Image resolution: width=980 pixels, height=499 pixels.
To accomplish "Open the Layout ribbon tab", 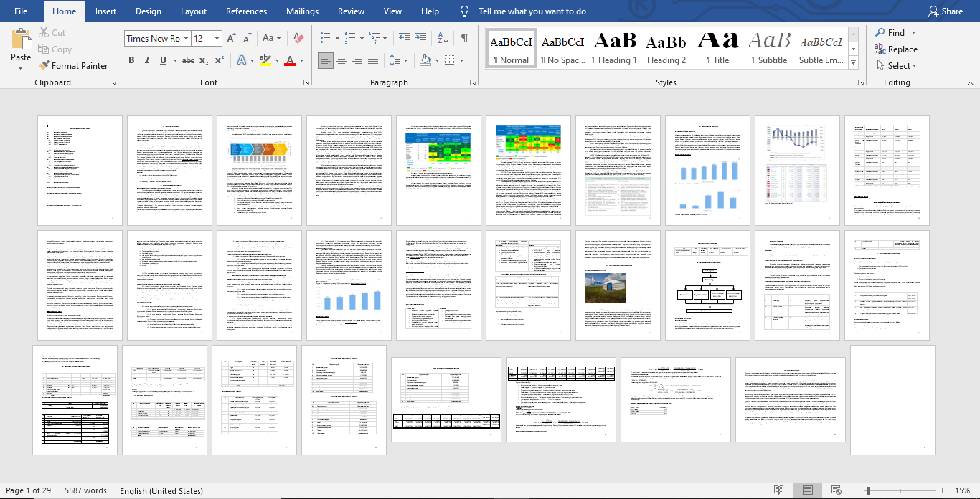I will pyautogui.click(x=194, y=11).
